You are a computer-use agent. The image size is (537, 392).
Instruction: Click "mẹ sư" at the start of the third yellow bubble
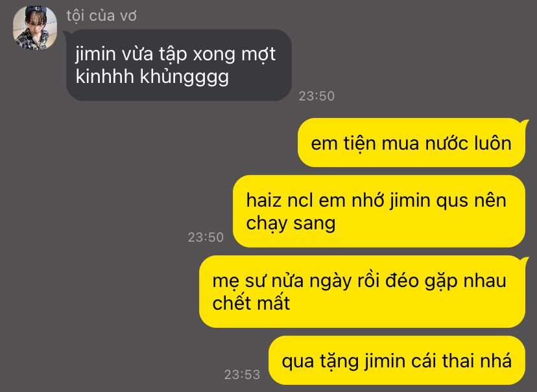(239, 281)
